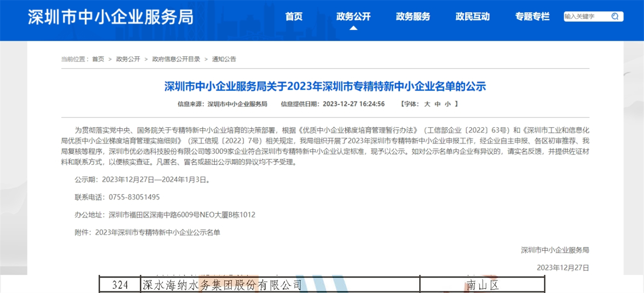Set font size to 小
Image resolution: width=644 pixels, height=293 pixels.
point(447,104)
